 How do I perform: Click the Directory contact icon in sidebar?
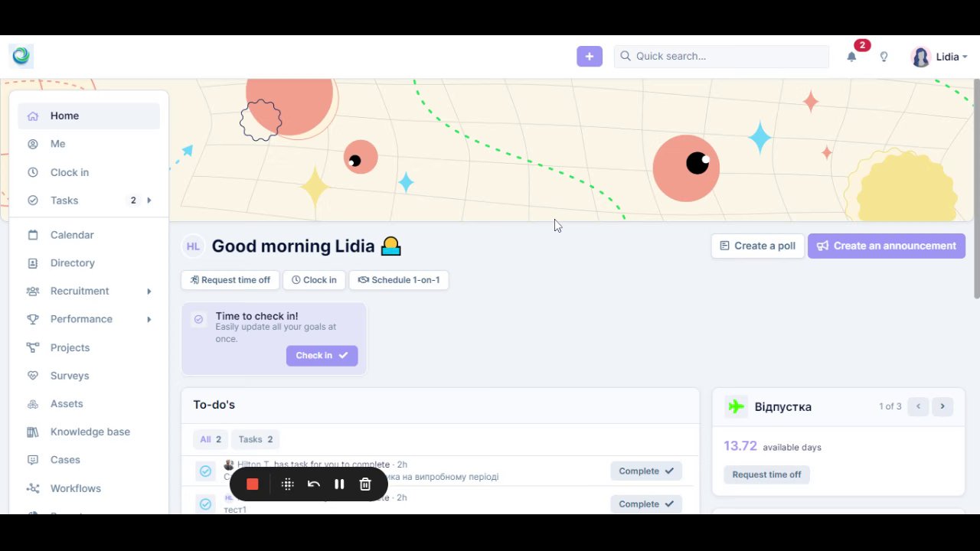pos(33,263)
